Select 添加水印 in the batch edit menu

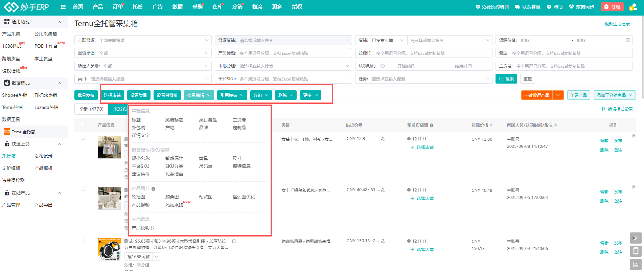[x=174, y=205]
